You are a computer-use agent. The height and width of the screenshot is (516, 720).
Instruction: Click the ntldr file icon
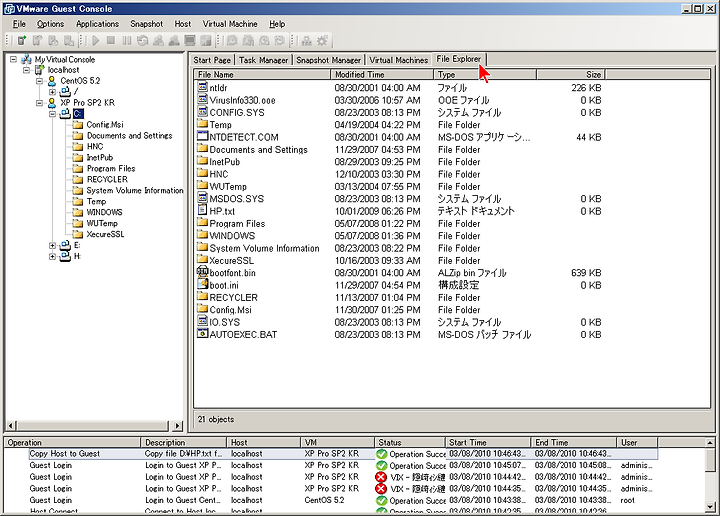(x=202, y=87)
